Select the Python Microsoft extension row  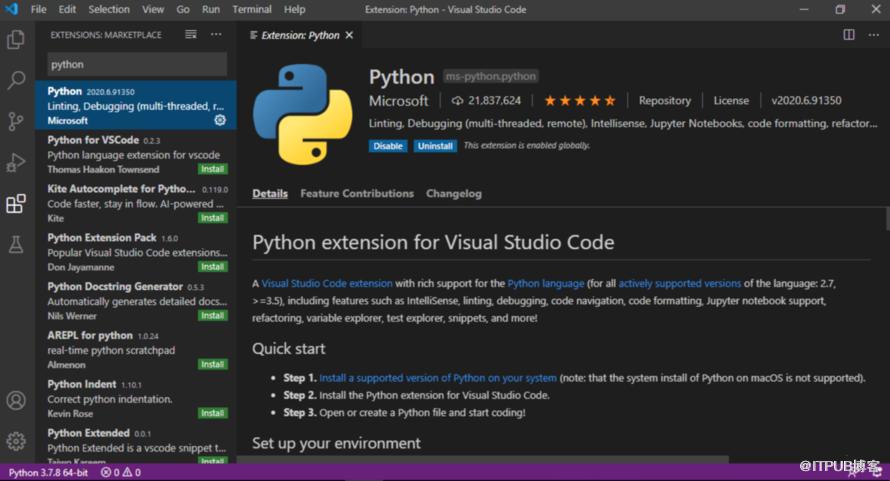tap(136, 105)
